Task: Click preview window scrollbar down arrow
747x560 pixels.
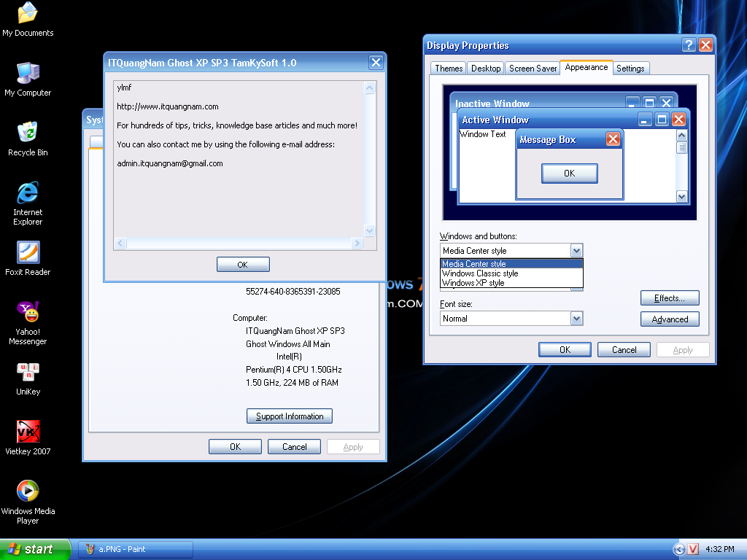Action: click(682, 196)
